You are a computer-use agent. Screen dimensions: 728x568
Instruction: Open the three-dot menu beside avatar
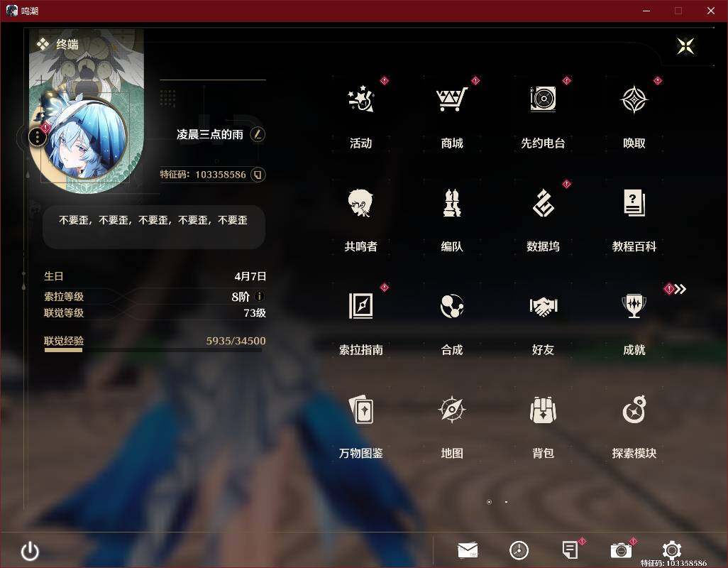[x=38, y=136]
